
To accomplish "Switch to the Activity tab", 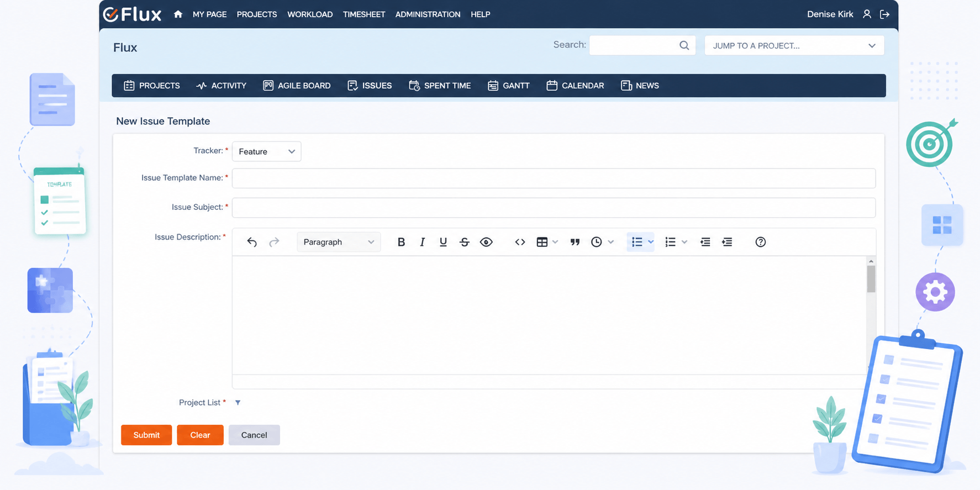I will 221,86.
